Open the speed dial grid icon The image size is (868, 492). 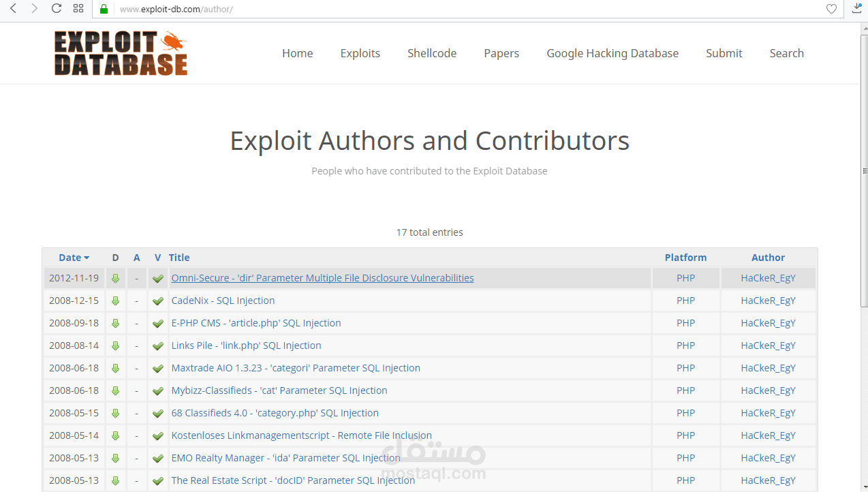[78, 9]
